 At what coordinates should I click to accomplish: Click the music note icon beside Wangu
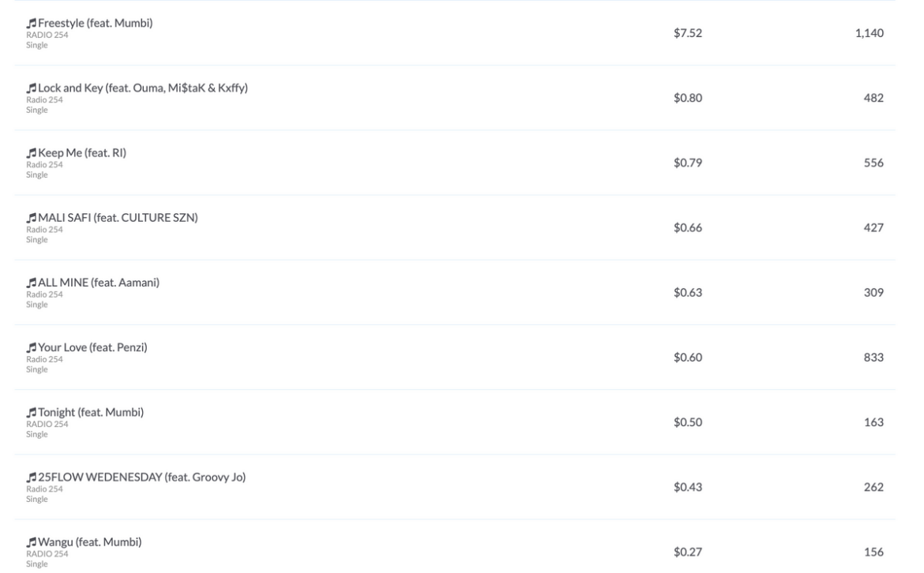pos(32,541)
